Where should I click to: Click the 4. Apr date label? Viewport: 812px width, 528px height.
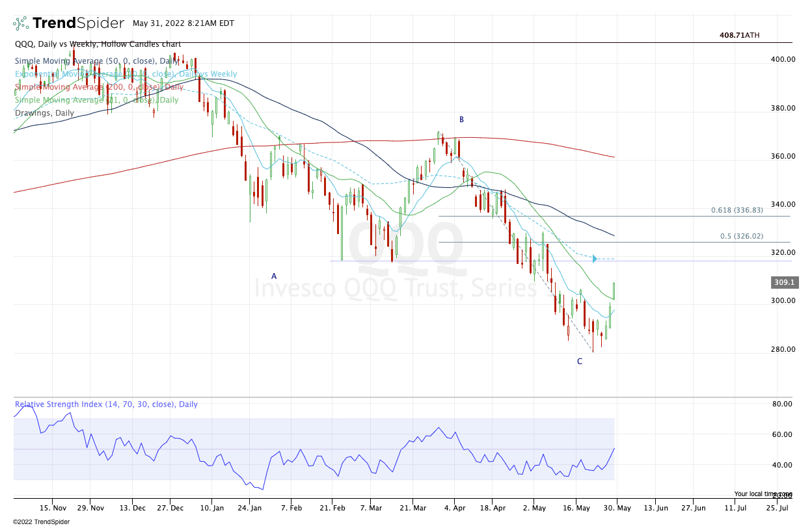click(454, 507)
